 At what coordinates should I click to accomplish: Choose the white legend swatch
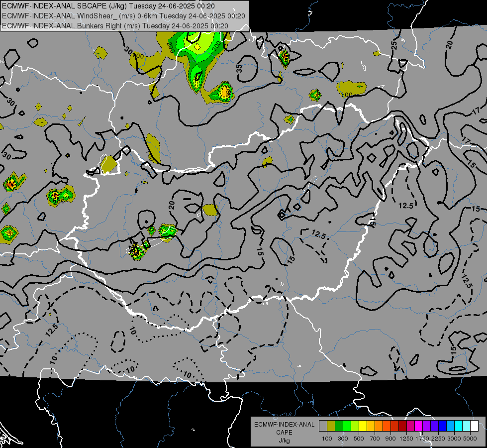pos(475,426)
